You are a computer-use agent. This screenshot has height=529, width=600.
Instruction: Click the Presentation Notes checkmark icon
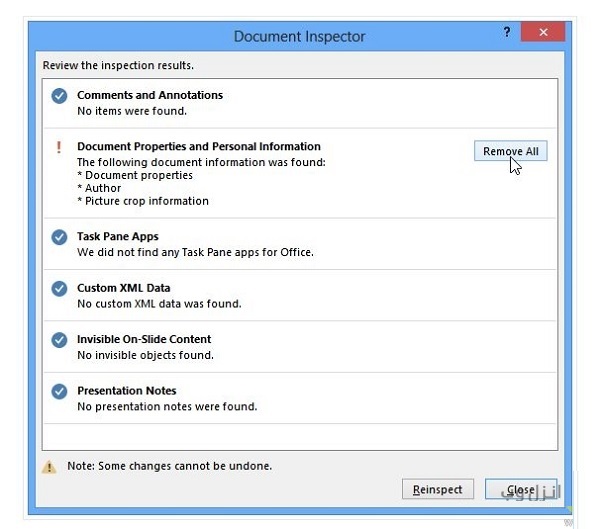59,392
